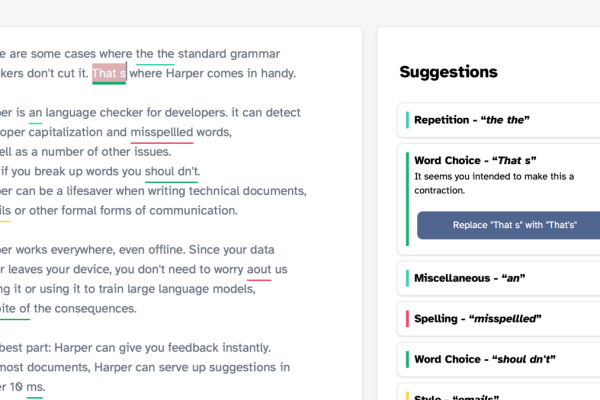
Task: Click the underlined "ms" unit in editor
Action: click(35, 387)
